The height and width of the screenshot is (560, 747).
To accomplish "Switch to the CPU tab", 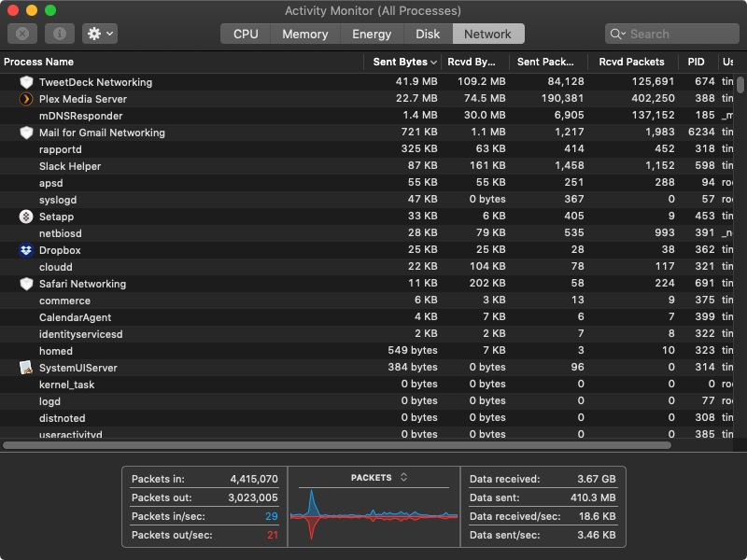I will point(245,34).
